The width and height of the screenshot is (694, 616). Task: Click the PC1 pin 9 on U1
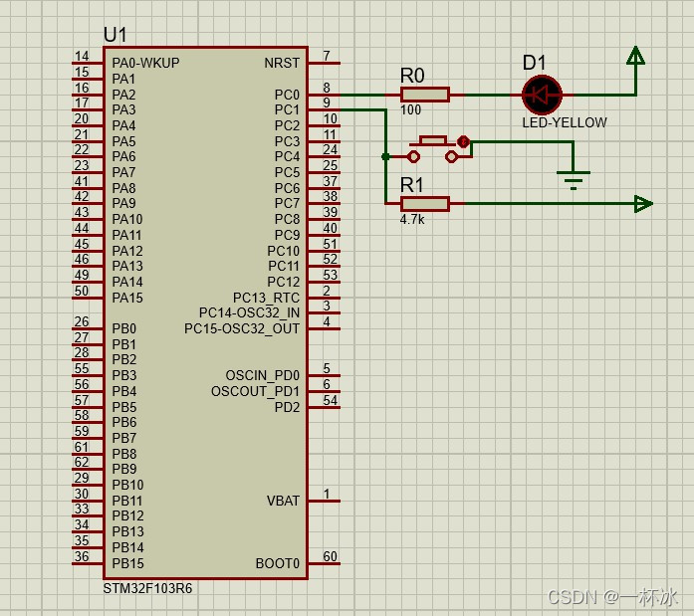click(x=324, y=110)
